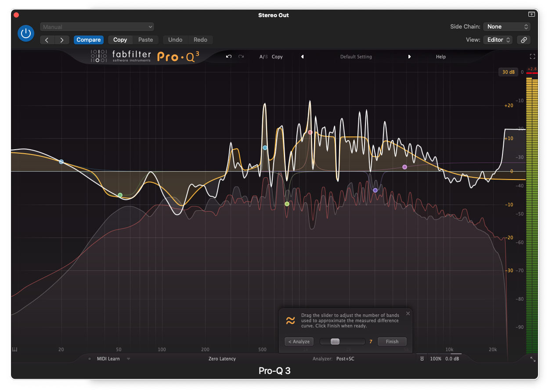Open the Default Setting preset menu
549x392 pixels.
(356, 57)
